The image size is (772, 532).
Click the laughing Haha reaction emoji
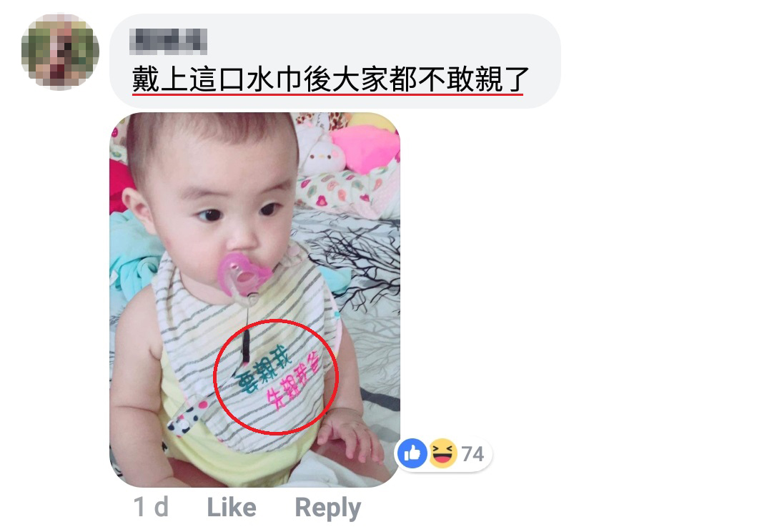click(442, 453)
